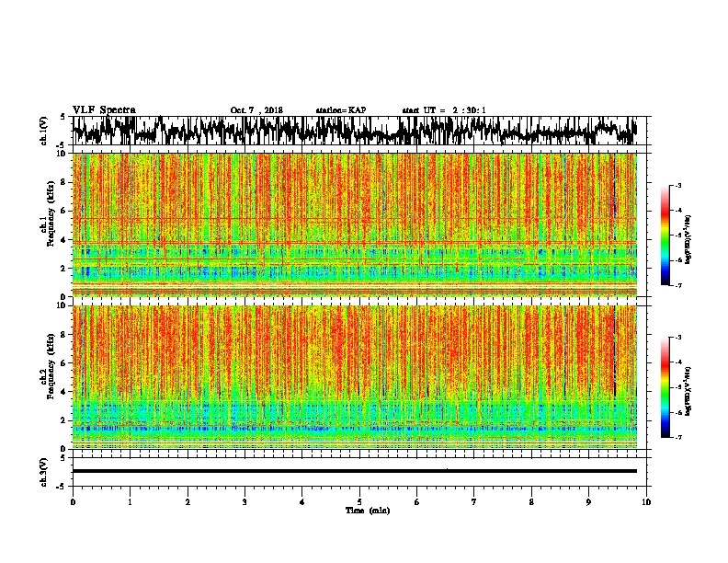Click the ch.3 flat waveform trace
This screenshot has width=728, height=563.
point(354,471)
